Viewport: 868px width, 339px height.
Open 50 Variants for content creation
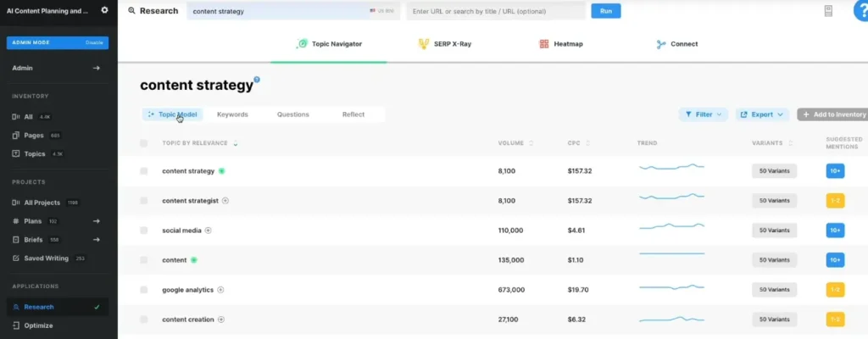click(x=774, y=320)
